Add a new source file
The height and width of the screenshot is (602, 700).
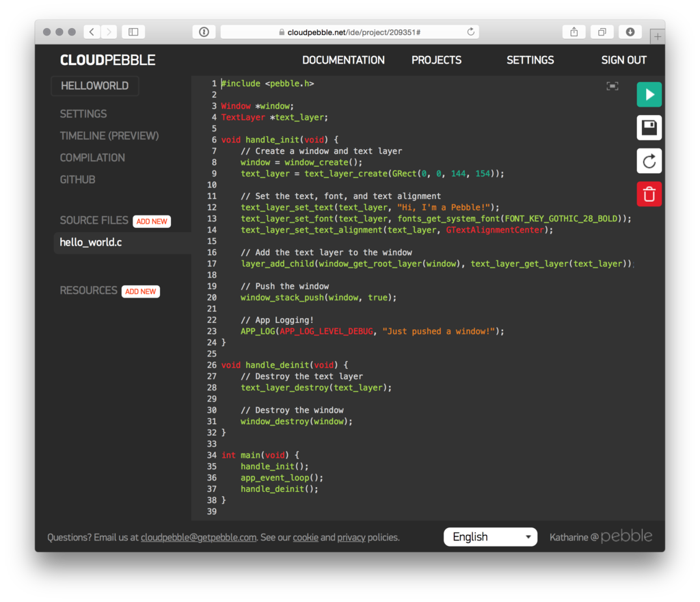click(152, 222)
